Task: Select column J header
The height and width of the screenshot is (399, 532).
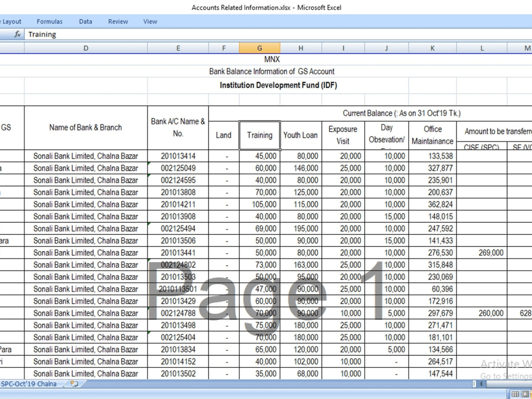Action: pyautogui.click(x=386, y=48)
